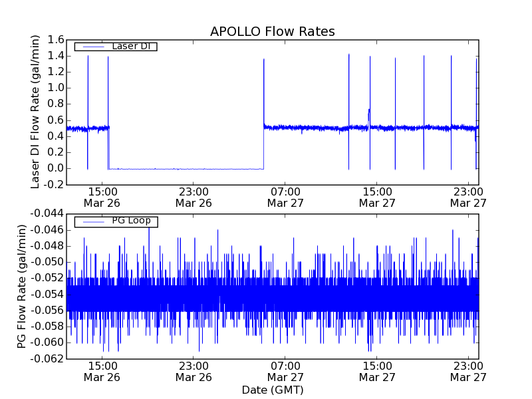Click "23:00 Mar 27" under the Laser DI plot
This screenshot has height=399, width=532.
click(469, 198)
